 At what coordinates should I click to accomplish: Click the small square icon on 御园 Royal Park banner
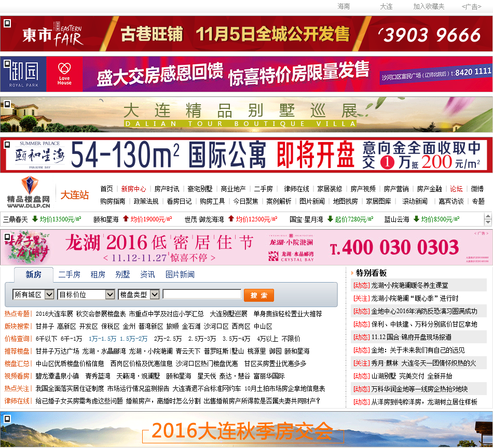pyautogui.click(x=7, y=64)
